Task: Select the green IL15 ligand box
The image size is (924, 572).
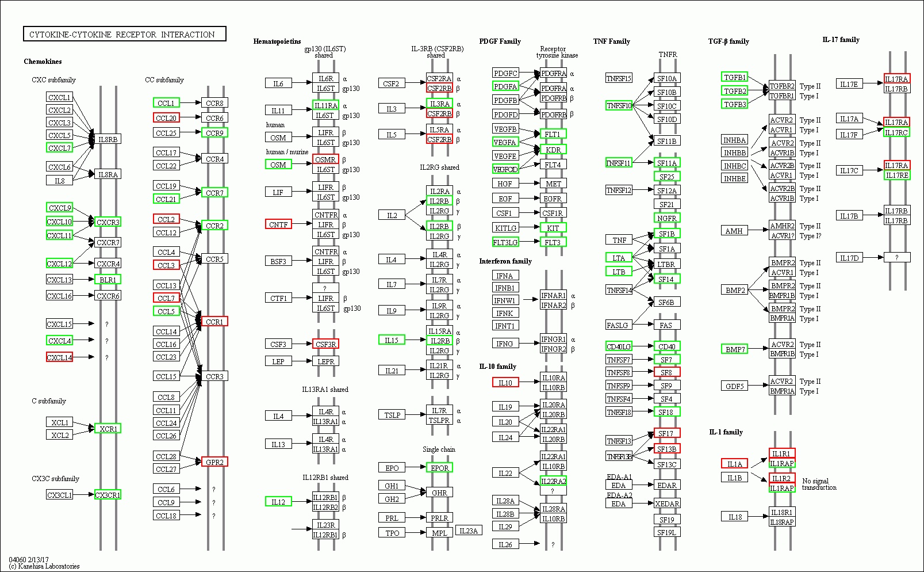Action: tap(392, 340)
